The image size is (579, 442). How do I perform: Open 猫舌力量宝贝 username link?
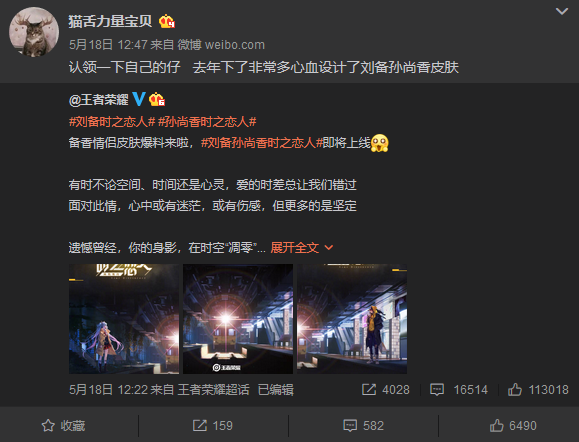coord(110,21)
